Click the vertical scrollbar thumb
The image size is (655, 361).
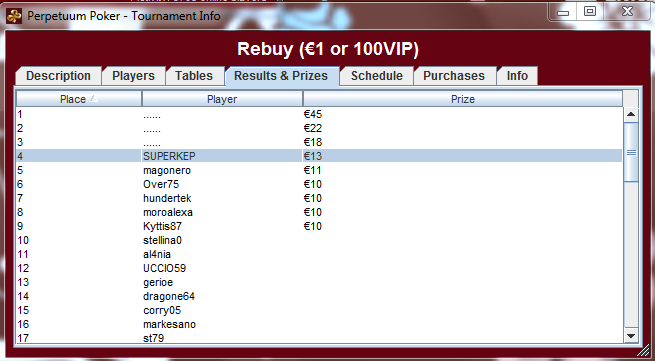coord(631,152)
